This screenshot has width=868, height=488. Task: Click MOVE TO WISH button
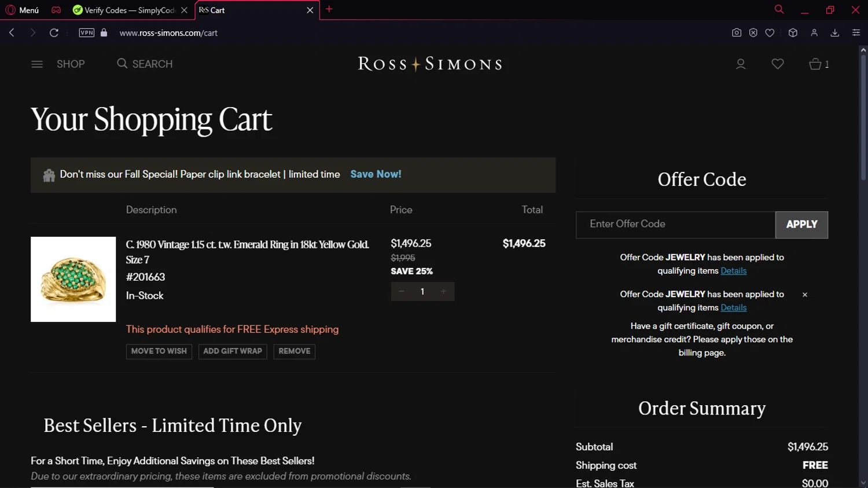tap(159, 351)
